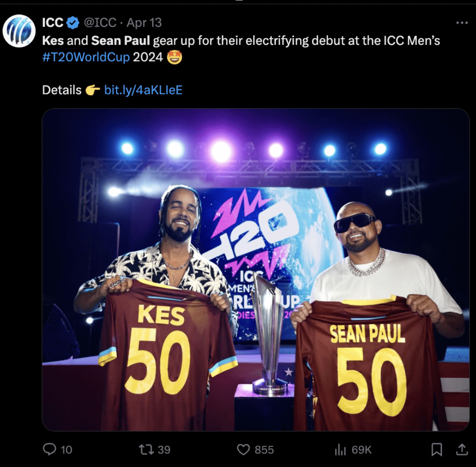This screenshot has width=476, height=467.
Task: Open the ICC profile avatar
Action: (19, 31)
